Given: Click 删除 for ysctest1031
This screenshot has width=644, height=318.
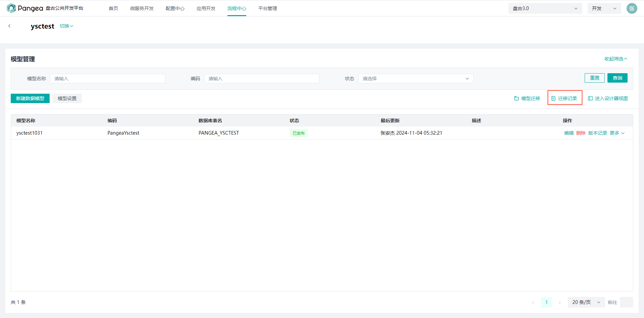Looking at the screenshot, I should [581, 133].
